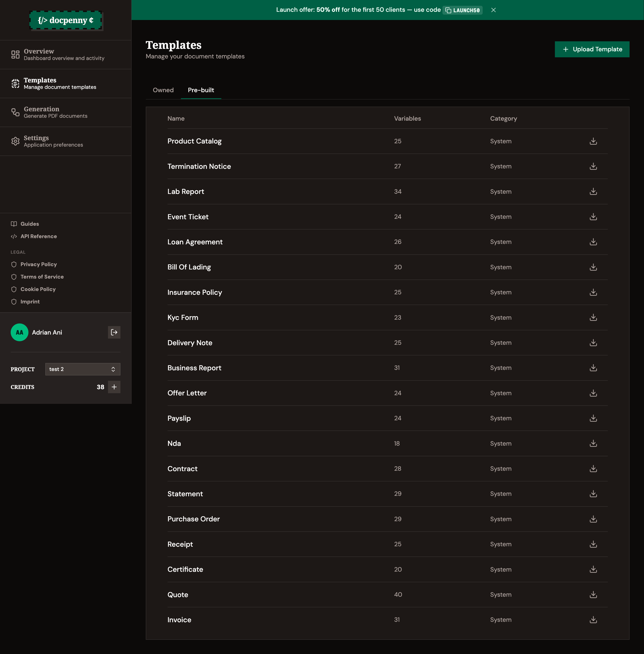Download the Receipt template
Image resolution: width=644 pixels, height=654 pixels.
click(593, 544)
